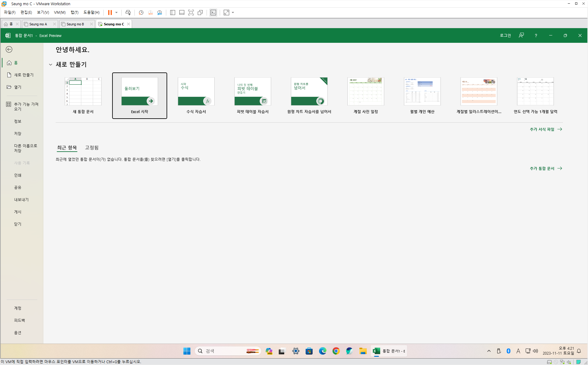The height and width of the screenshot is (365, 588).
Task: Open VMware console view icon
Action: point(213,13)
